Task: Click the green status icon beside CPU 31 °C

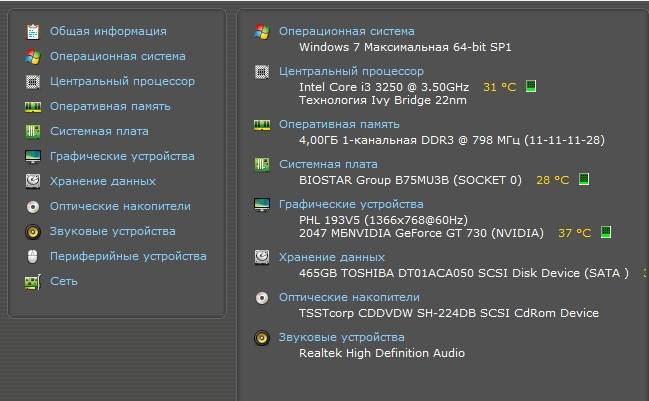Action: click(531, 86)
